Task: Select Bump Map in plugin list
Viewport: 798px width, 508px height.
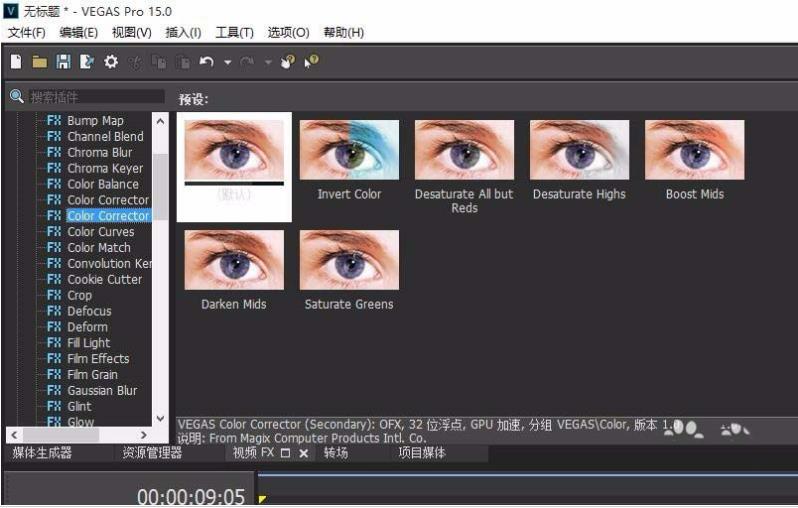Action: [x=95, y=121]
